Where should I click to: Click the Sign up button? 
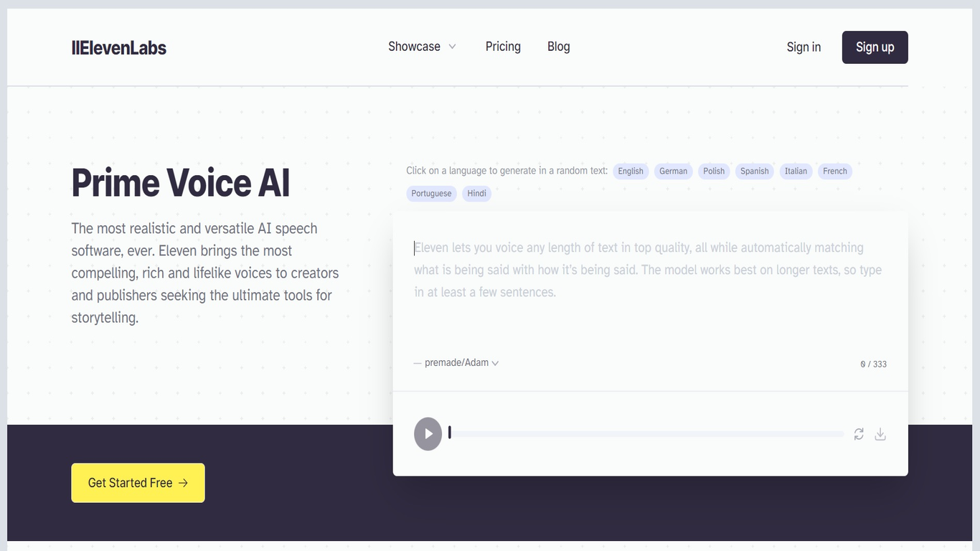(x=875, y=47)
